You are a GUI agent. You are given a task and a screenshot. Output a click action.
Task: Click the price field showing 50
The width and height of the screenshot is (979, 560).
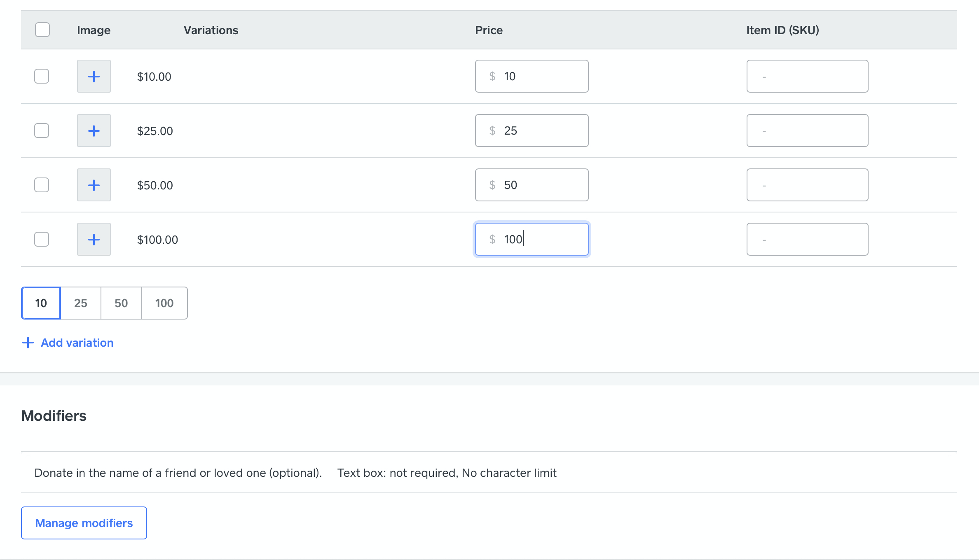pyautogui.click(x=532, y=185)
